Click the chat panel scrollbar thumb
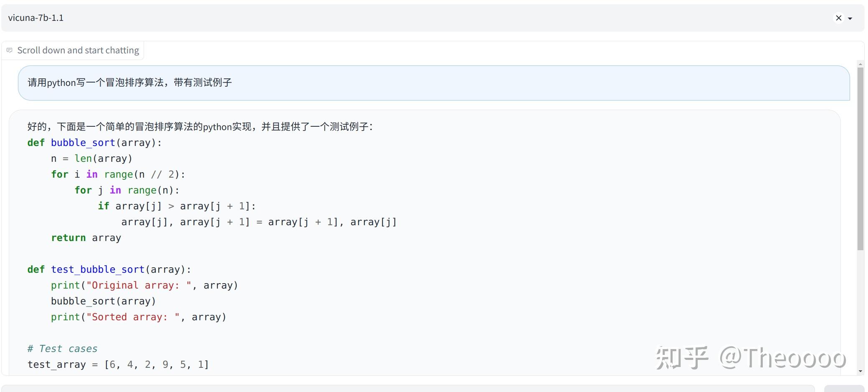 tap(860, 158)
